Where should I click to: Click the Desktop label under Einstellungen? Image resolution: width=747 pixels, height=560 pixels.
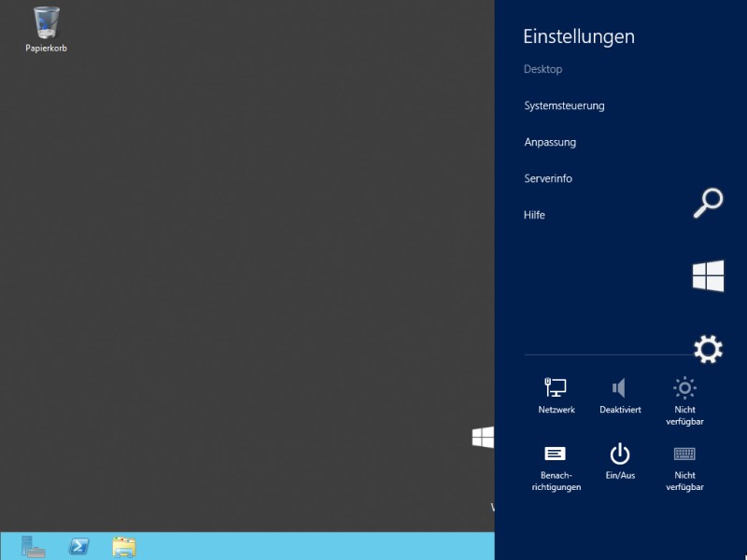pos(543,69)
